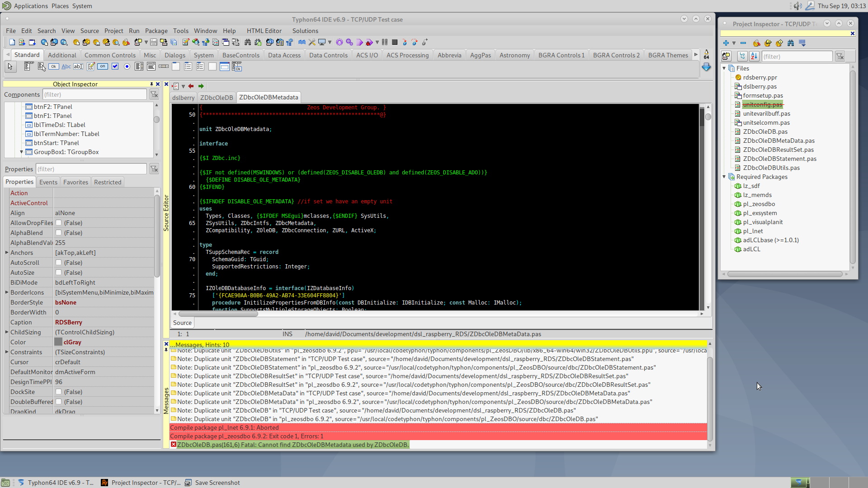Click the Properties filter input field
Viewport: 868px width, 488px height.
coord(91,169)
